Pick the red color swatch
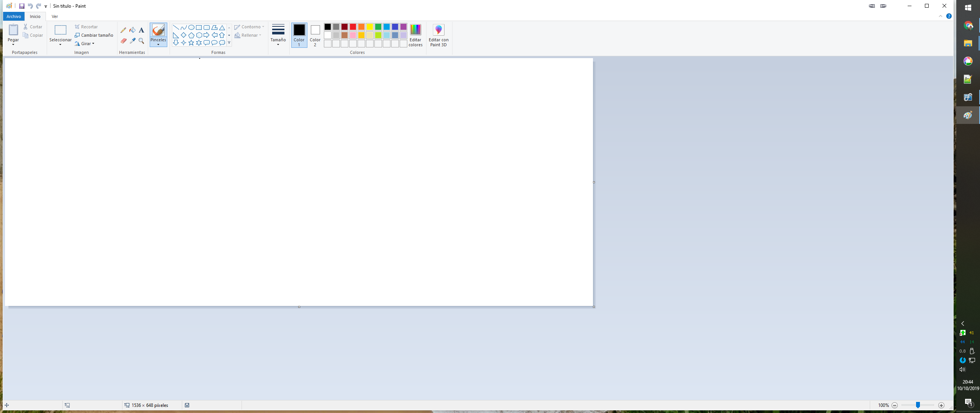The height and width of the screenshot is (413, 980). click(x=353, y=27)
